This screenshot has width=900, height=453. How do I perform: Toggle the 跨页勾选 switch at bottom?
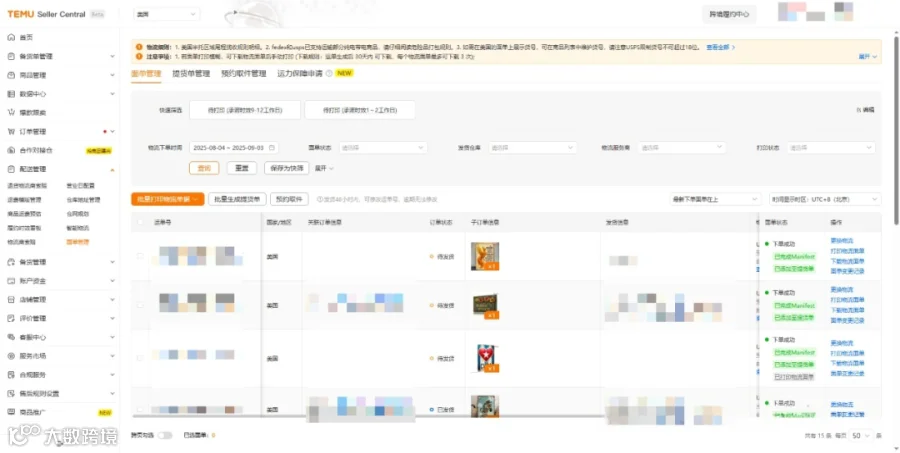pyautogui.click(x=165, y=435)
